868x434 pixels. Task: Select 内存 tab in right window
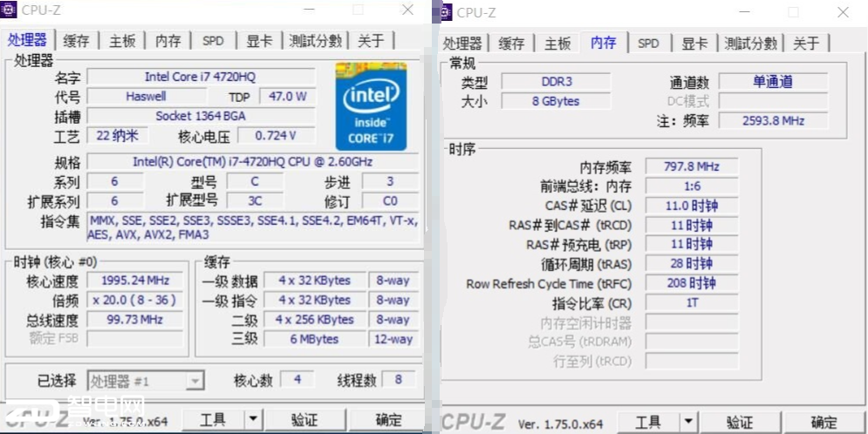(604, 43)
